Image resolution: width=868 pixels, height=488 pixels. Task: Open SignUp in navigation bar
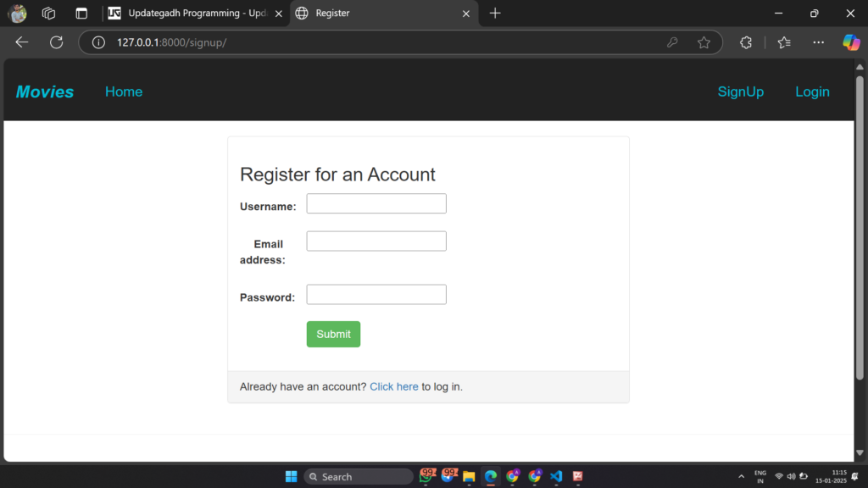click(x=741, y=91)
